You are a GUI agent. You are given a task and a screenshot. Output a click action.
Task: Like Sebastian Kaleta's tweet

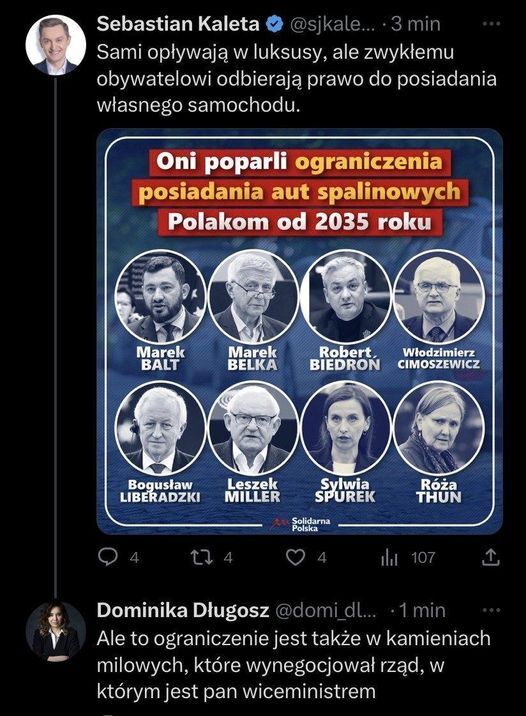click(x=295, y=558)
